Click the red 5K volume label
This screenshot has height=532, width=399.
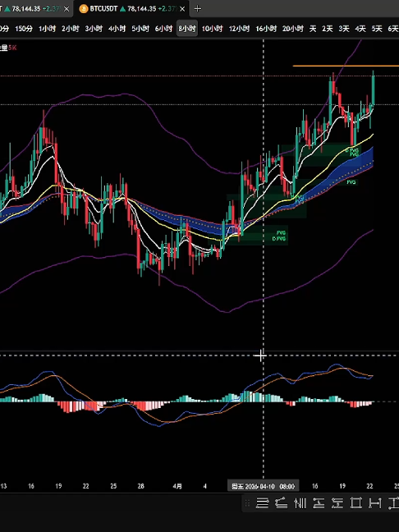point(12,48)
